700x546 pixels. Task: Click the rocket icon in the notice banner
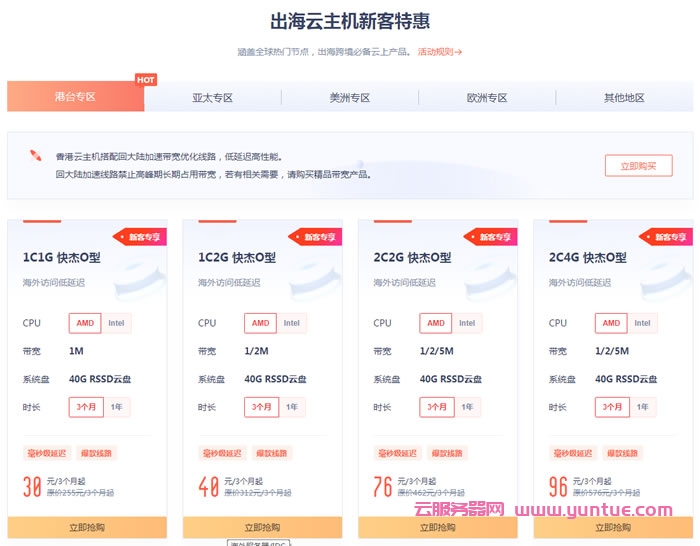(36, 155)
